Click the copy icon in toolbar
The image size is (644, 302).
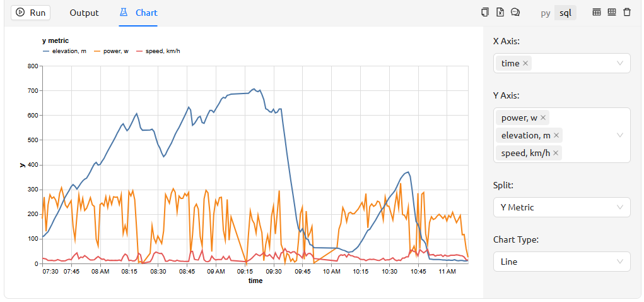tap(484, 12)
